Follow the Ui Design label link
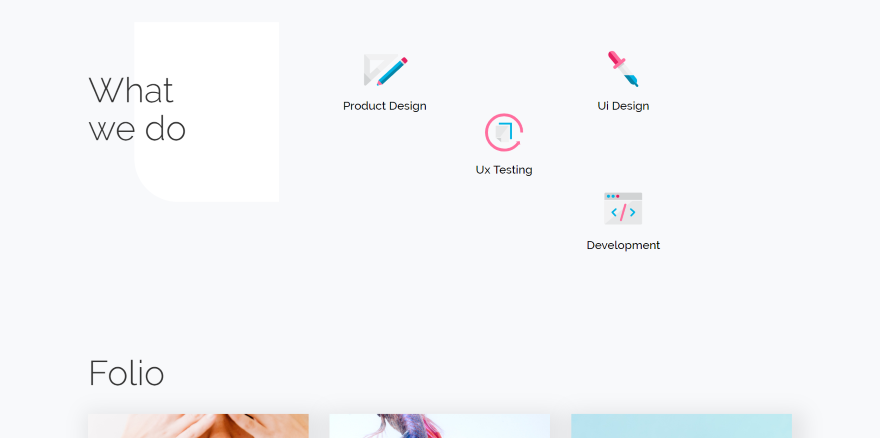 623,106
